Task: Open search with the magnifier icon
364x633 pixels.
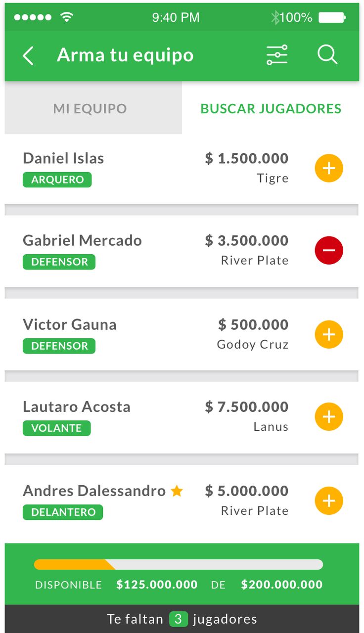Action: click(x=327, y=55)
